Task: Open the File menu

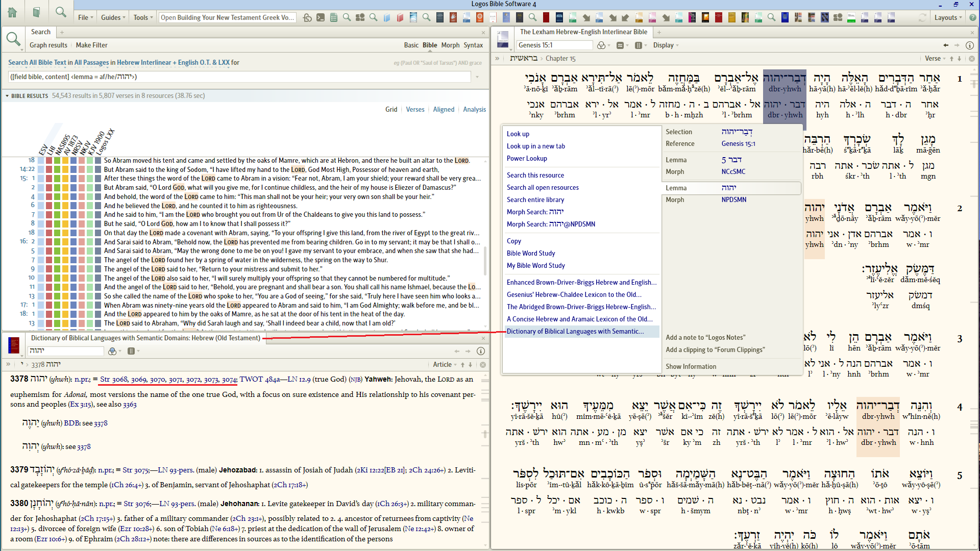Action: pyautogui.click(x=85, y=17)
